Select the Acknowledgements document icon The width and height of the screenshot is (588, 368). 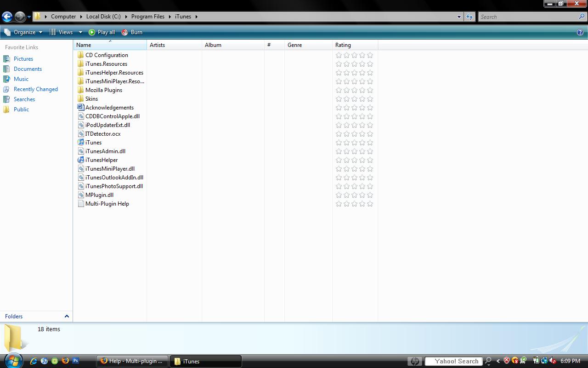pyautogui.click(x=81, y=108)
